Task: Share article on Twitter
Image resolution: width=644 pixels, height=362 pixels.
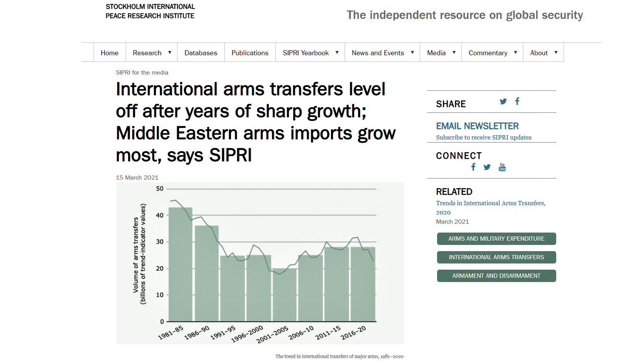Action: pos(503,102)
